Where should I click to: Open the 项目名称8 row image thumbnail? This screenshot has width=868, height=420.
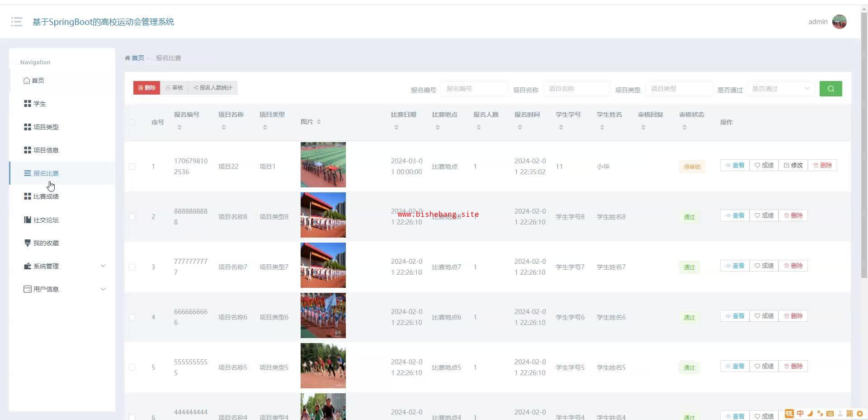[x=323, y=215]
